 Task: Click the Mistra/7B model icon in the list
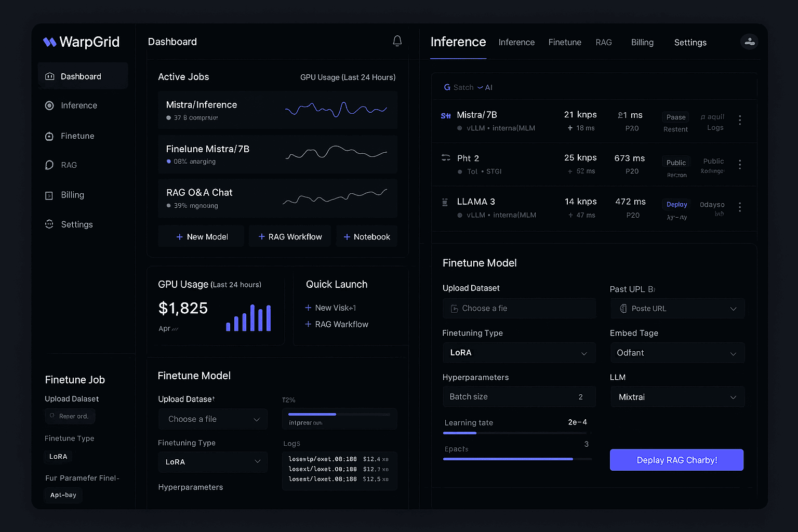(446, 115)
